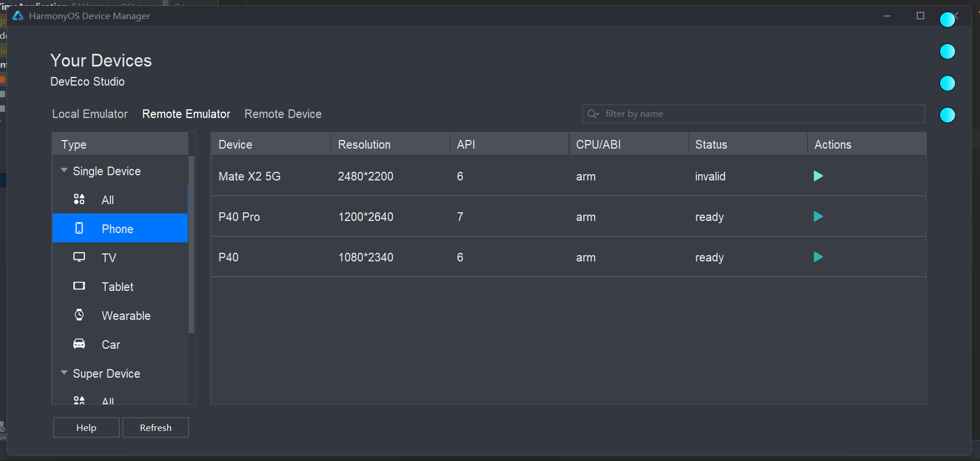
Task: Select the Phone device type icon
Action: click(79, 228)
